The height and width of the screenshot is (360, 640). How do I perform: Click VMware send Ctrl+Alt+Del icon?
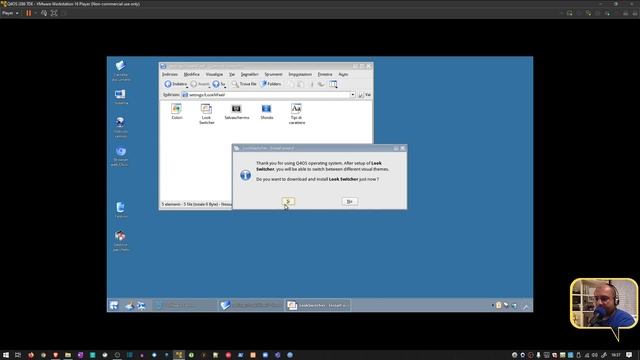coord(44,13)
